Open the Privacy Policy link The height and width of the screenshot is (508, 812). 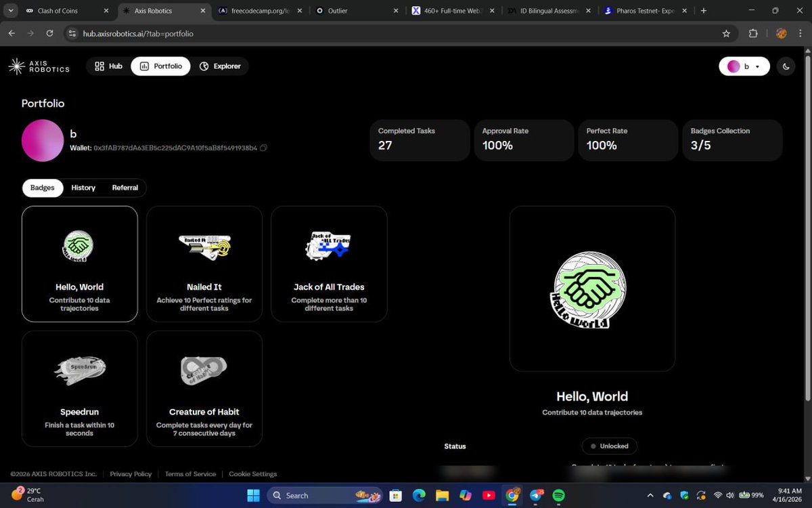131,474
